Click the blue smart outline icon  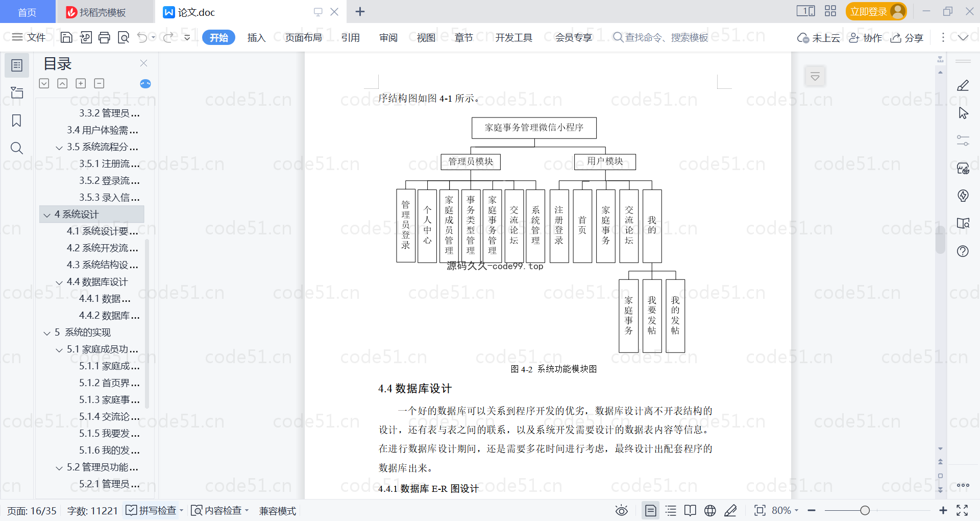click(x=145, y=84)
